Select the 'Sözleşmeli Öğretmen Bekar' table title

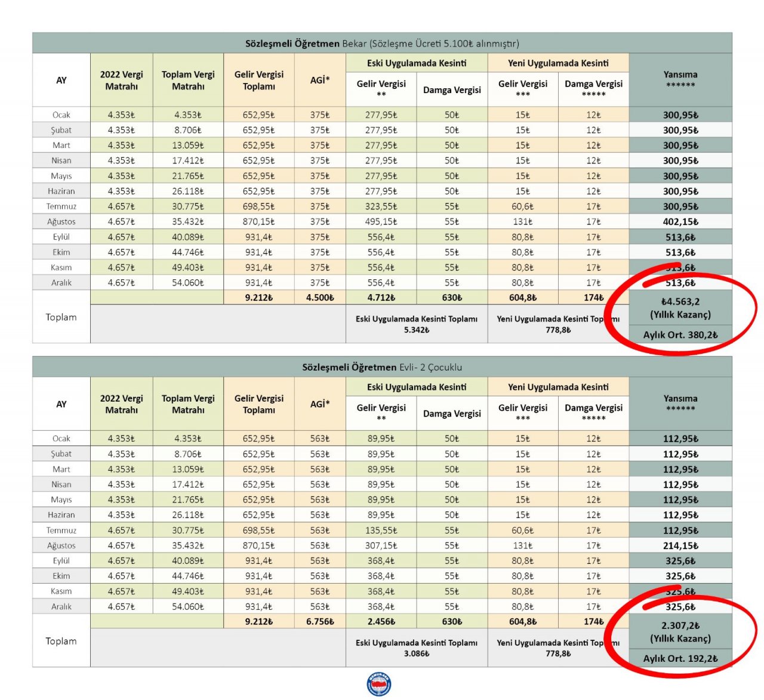pyautogui.click(x=382, y=44)
